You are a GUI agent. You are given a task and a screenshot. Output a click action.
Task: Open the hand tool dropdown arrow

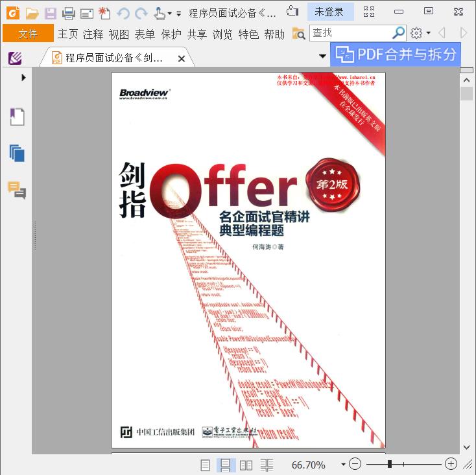tap(170, 14)
